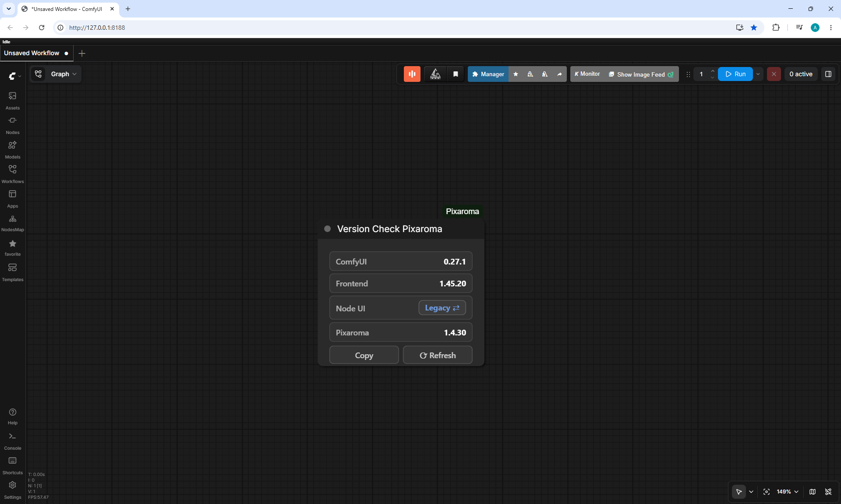Increase the batch count value
Viewport: 841px width, 504px height.
713,71
